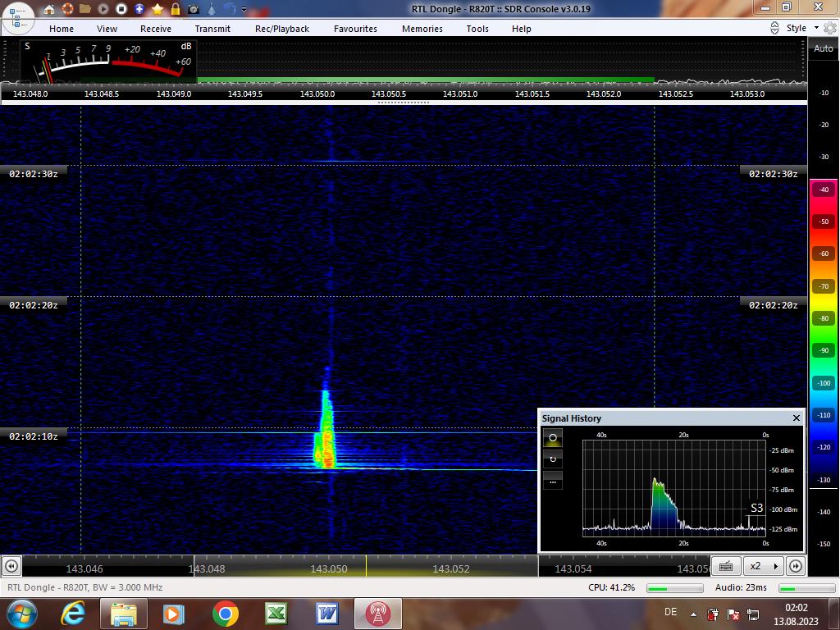Click the 02:02:20z time marker on the left
This screenshot has width=840, height=630.
(33, 305)
